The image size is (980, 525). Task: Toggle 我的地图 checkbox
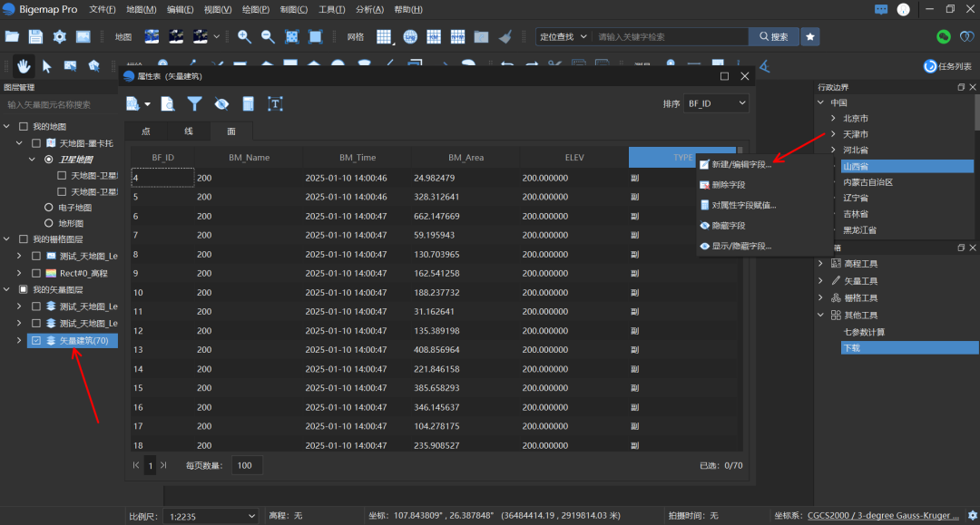pos(23,126)
